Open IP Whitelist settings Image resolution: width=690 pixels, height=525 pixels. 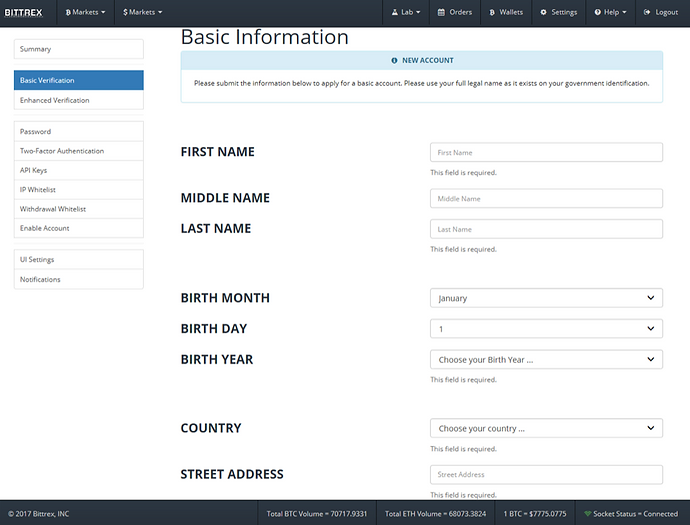click(79, 190)
